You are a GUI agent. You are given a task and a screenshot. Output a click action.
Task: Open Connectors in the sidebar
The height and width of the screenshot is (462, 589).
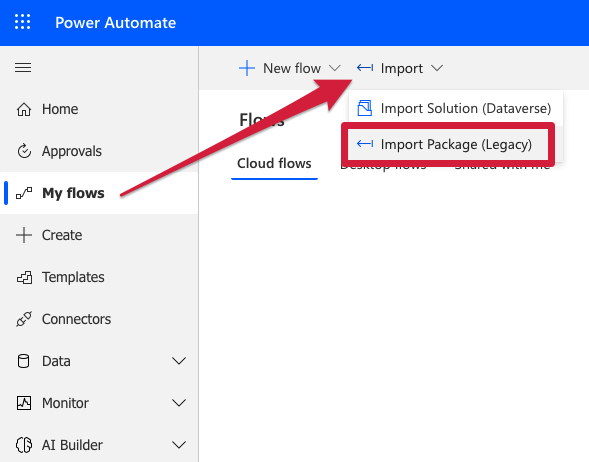point(99,319)
